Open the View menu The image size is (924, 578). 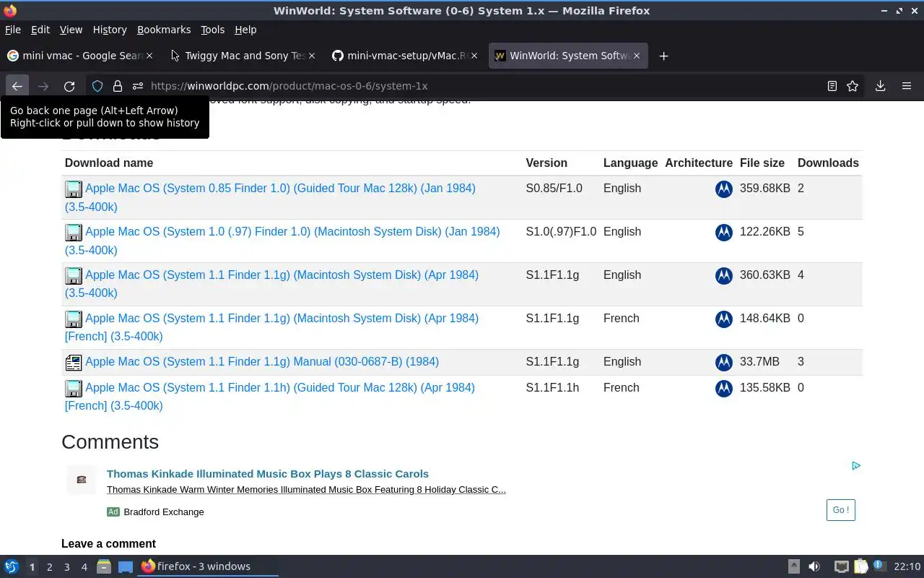[71, 30]
